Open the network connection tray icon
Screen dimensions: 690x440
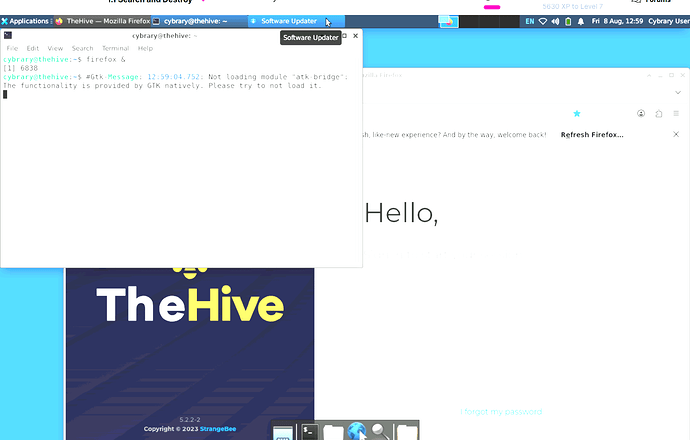click(x=543, y=21)
